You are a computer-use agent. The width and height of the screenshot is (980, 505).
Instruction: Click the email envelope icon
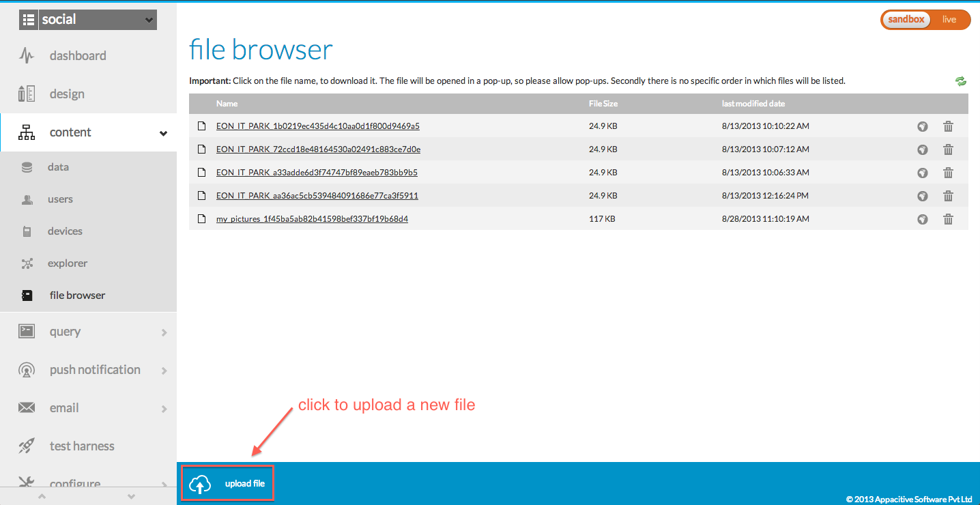27,408
